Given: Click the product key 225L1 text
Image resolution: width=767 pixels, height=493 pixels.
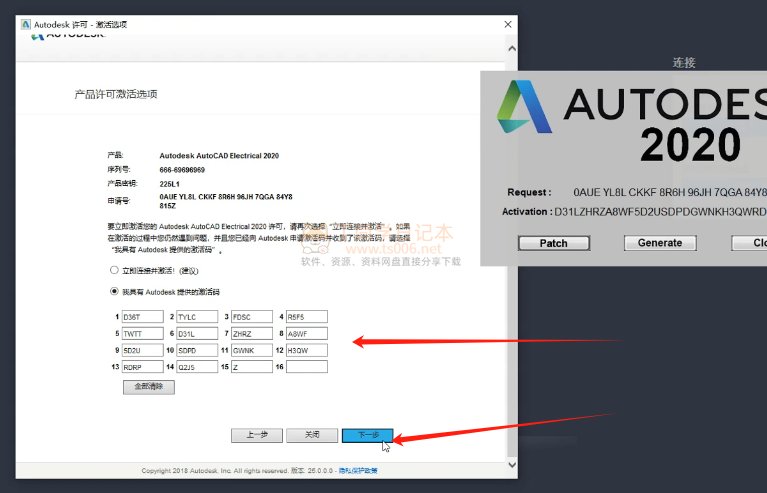Looking at the screenshot, I should point(169,184).
